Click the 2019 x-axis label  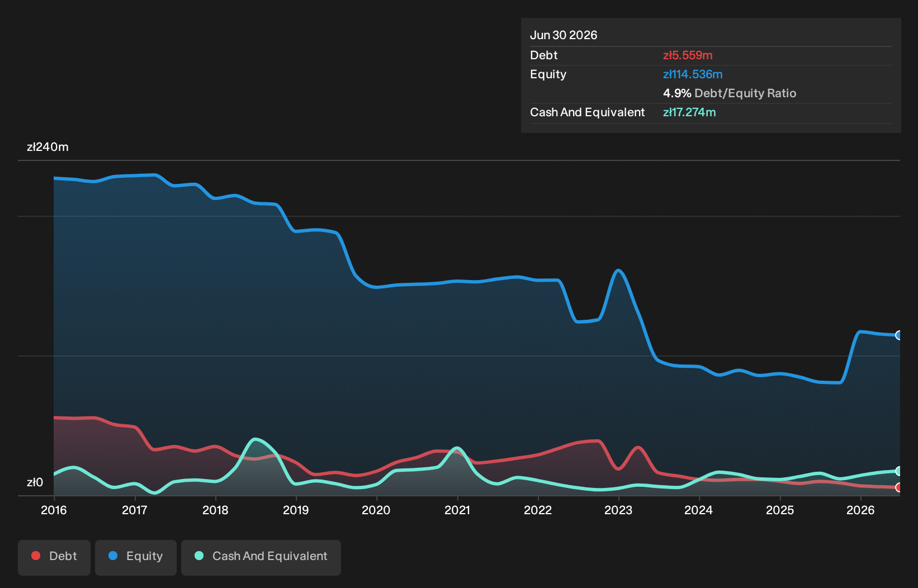point(296,510)
